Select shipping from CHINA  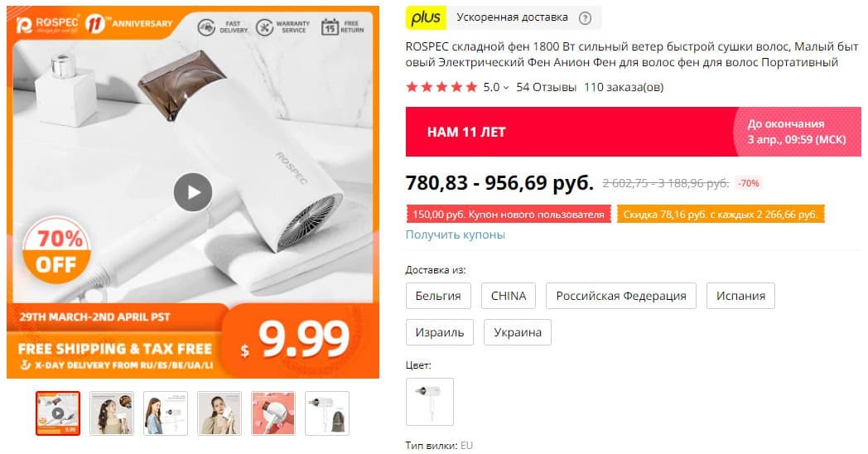click(x=509, y=296)
